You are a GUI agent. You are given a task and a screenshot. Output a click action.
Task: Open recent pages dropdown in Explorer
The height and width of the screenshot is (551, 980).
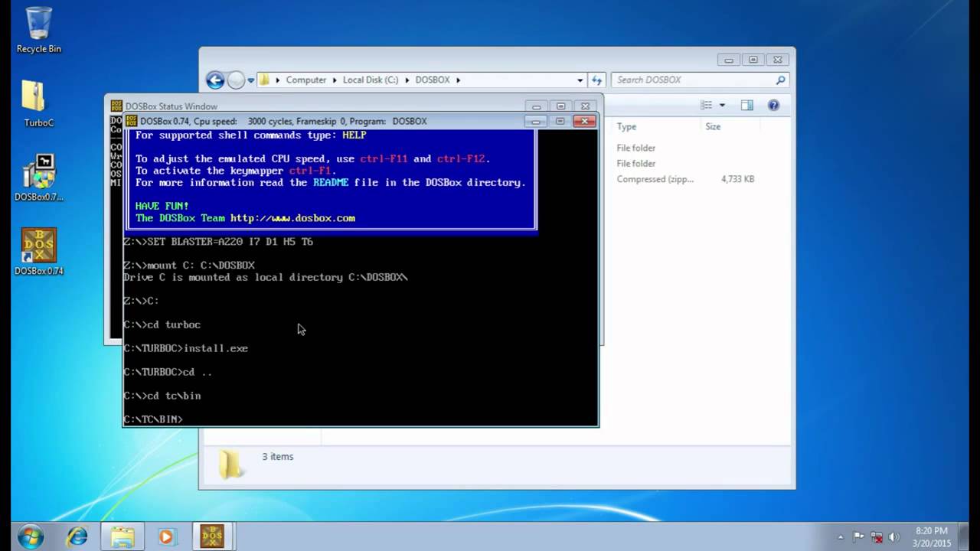point(250,80)
